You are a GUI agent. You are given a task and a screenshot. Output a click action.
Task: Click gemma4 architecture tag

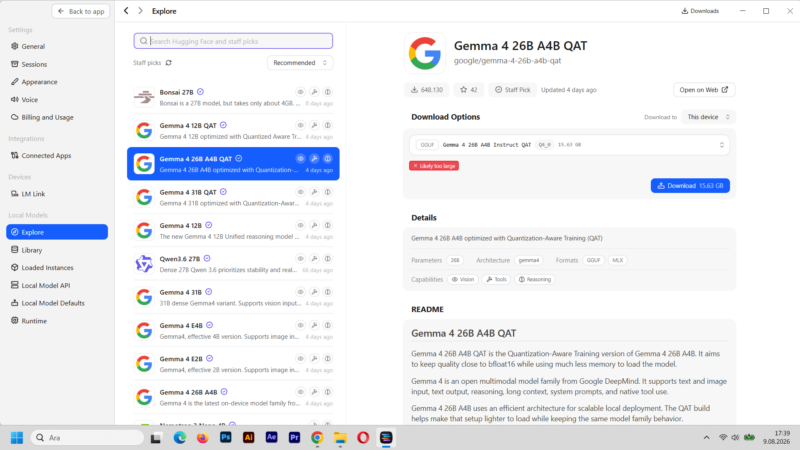click(529, 260)
